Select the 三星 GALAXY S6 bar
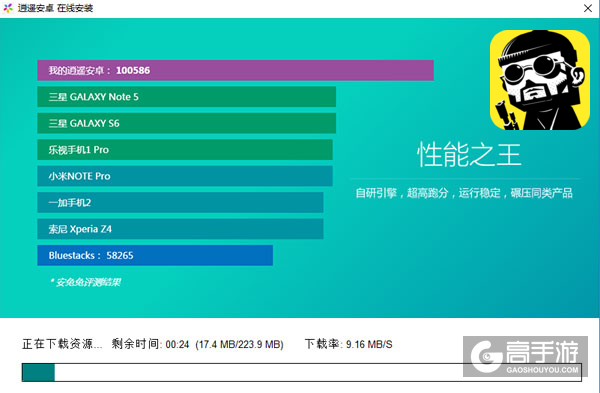The height and width of the screenshot is (393, 600). [187, 123]
